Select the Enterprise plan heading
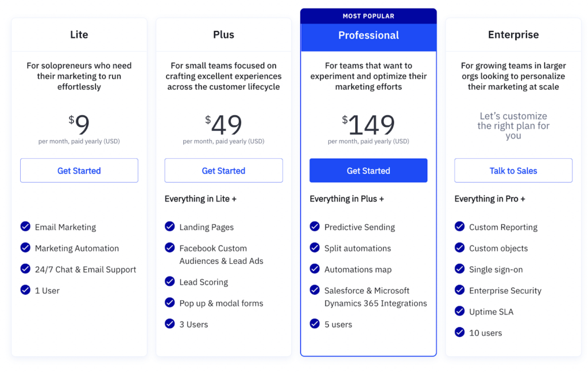This screenshot has width=588, height=372. click(x=513, y=34)
